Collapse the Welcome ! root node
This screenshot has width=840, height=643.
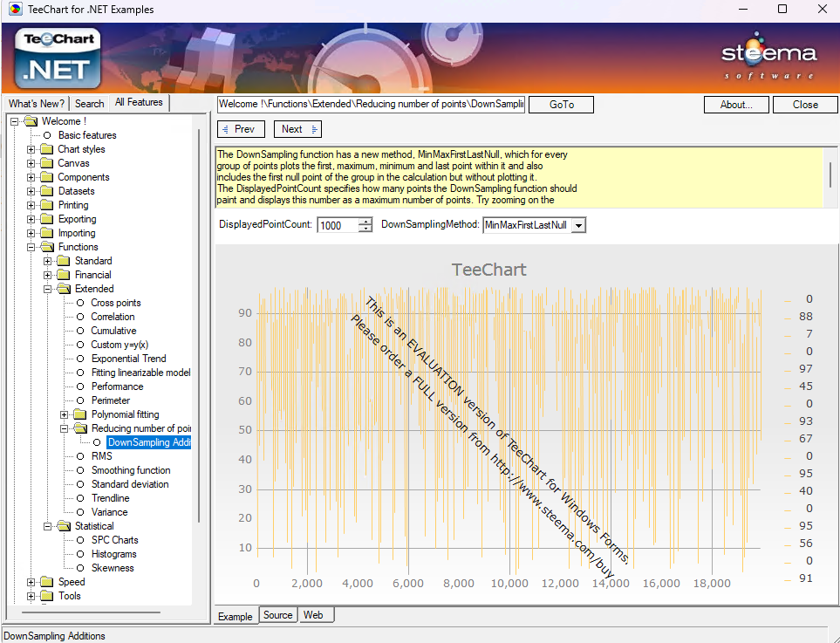15,121
